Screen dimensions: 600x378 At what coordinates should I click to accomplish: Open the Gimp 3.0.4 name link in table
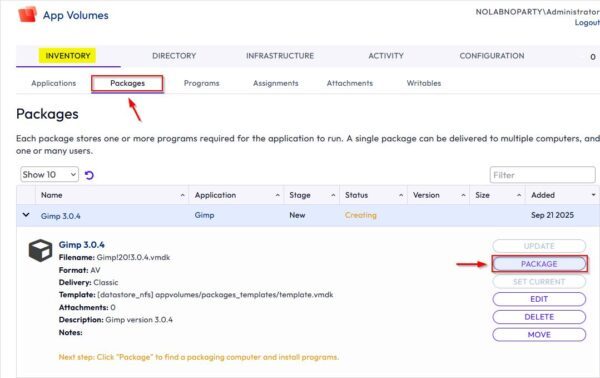click(60, 216)
